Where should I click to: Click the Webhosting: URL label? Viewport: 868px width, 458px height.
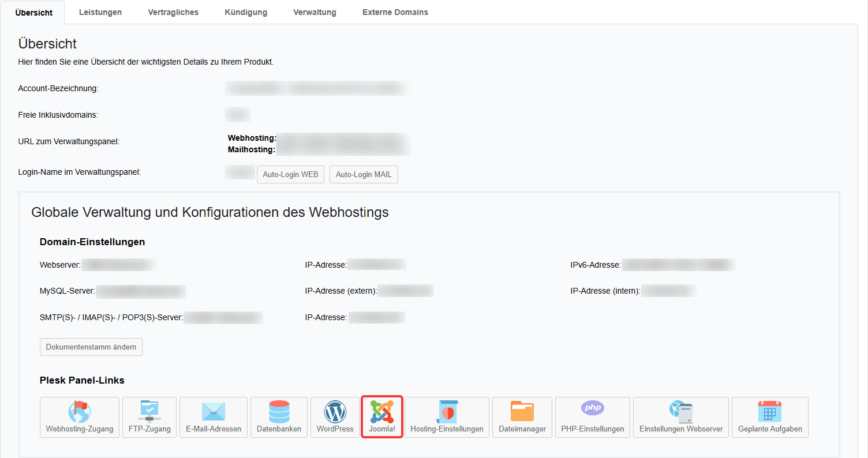point(252,138)
